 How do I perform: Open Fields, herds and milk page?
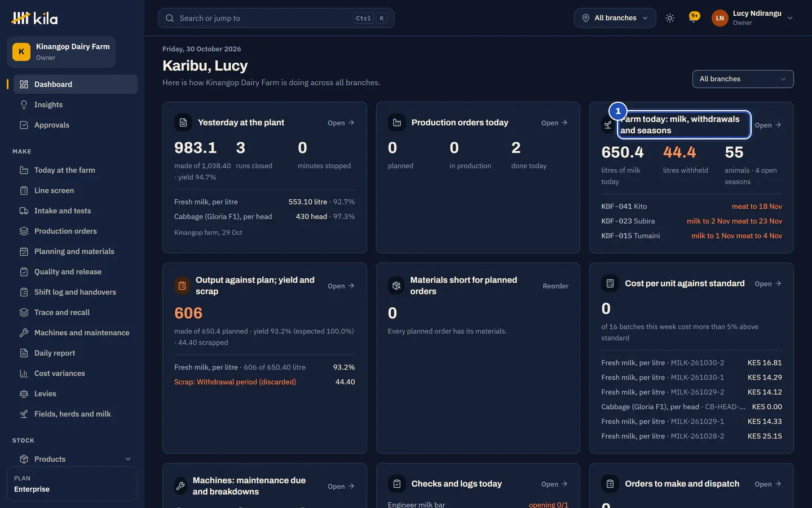point(76,414)
